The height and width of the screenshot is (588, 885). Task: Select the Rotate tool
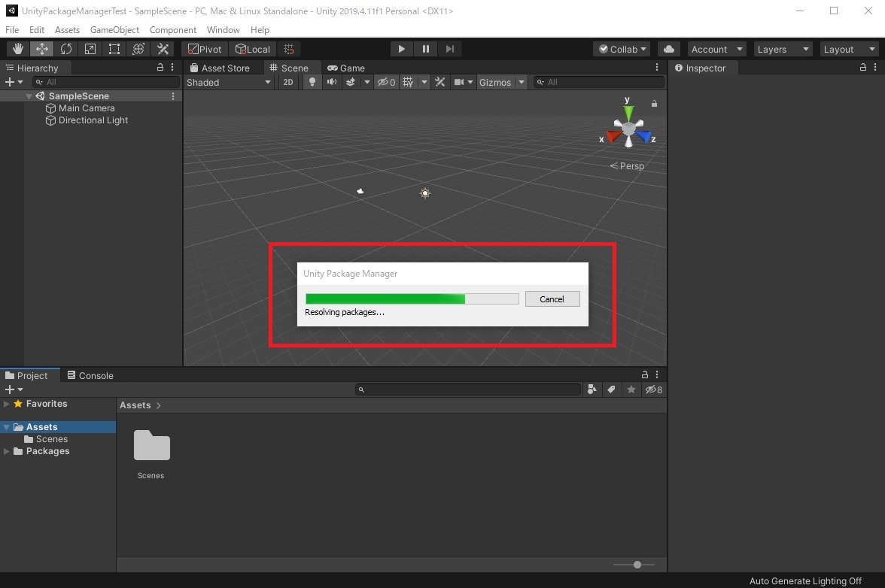click(x=66, y=49)
